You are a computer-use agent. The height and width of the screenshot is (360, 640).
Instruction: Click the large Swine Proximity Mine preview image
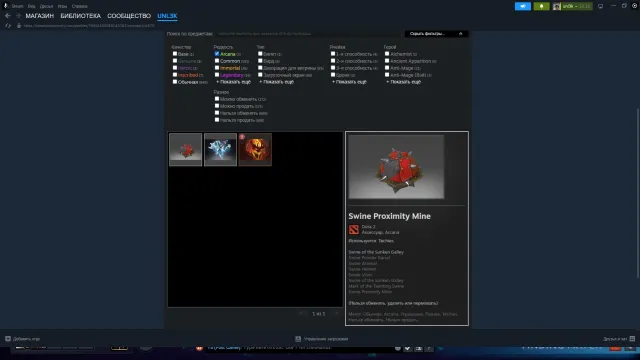(x=396, y=167)
